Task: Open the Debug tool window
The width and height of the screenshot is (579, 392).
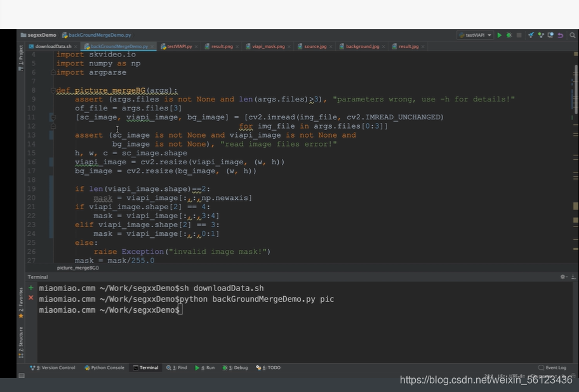Action: [x=235, y=368]
